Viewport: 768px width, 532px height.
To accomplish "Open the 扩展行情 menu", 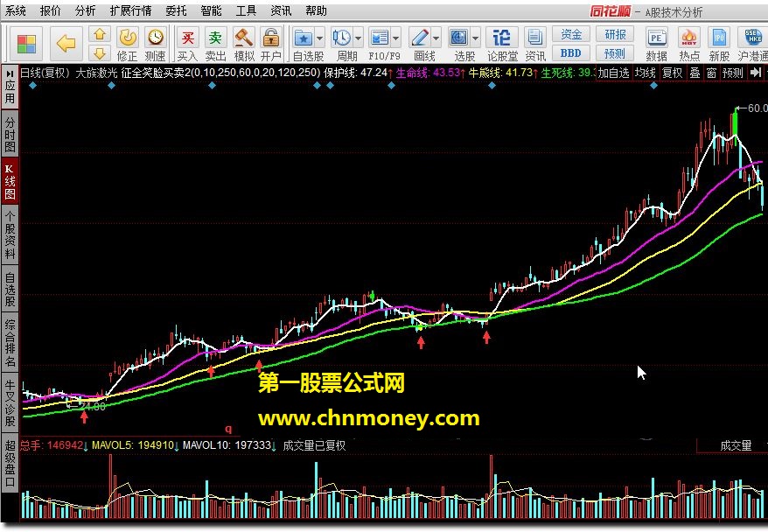I will 131,10.
